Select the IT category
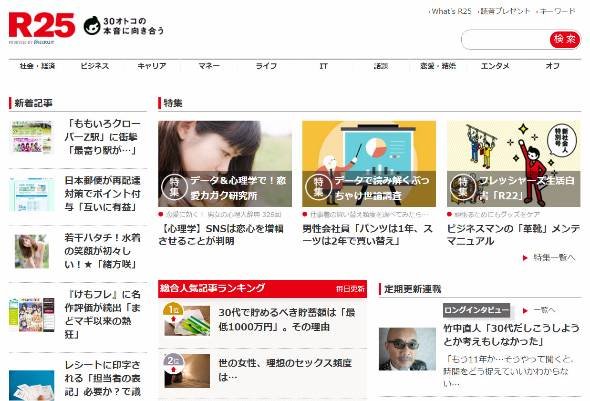Screen dimensions: 590x401 [324, 66]
